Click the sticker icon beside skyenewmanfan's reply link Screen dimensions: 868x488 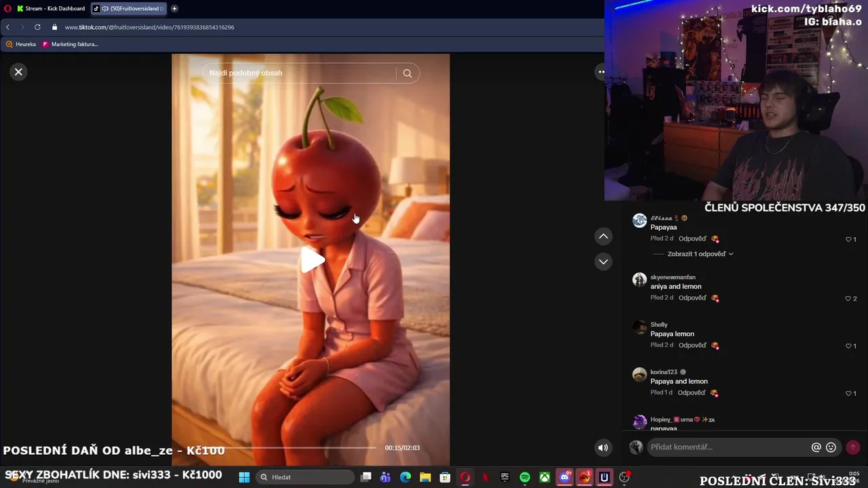[715, 298]
